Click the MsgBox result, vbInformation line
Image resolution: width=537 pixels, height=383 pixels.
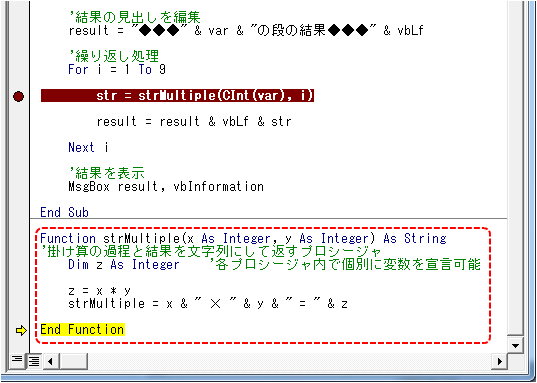(166, 187)
